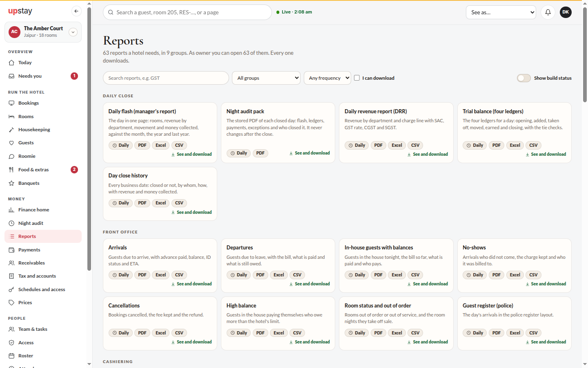This screenshot has width=588, height=368.
Task: Open Tax and accounts
Action: [43, 276]
